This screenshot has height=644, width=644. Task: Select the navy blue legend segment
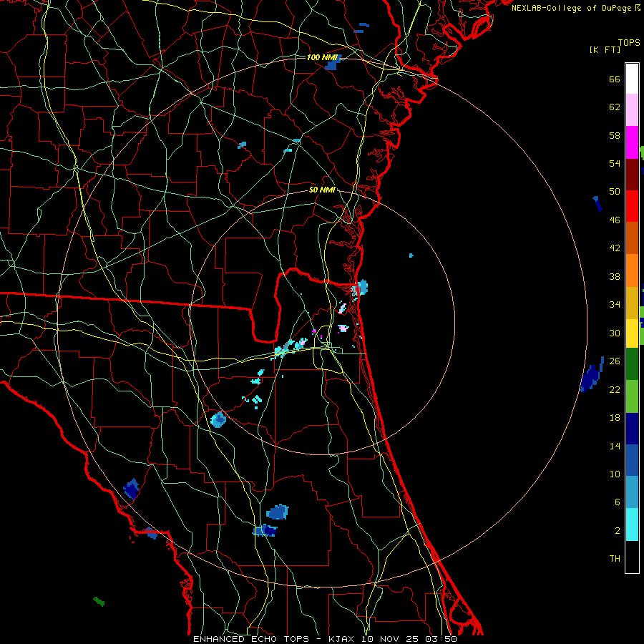pyautogui.click(x=632, y=429)
